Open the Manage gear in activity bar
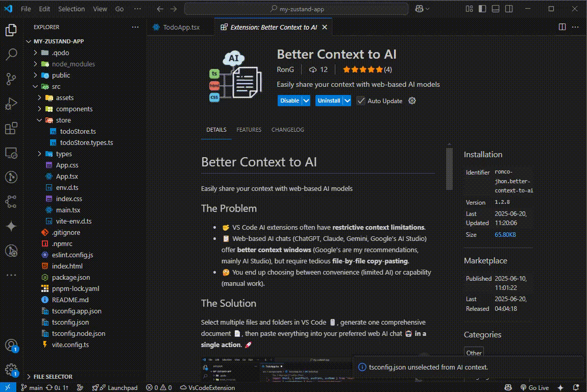 [11, 370]
